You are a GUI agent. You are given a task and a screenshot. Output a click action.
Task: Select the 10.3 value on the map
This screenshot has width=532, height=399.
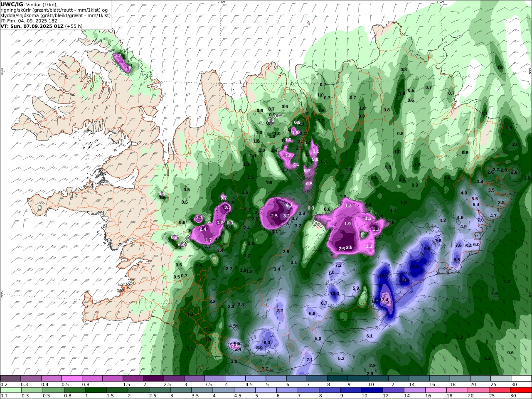pyautogui.click(x=335, y=293)
